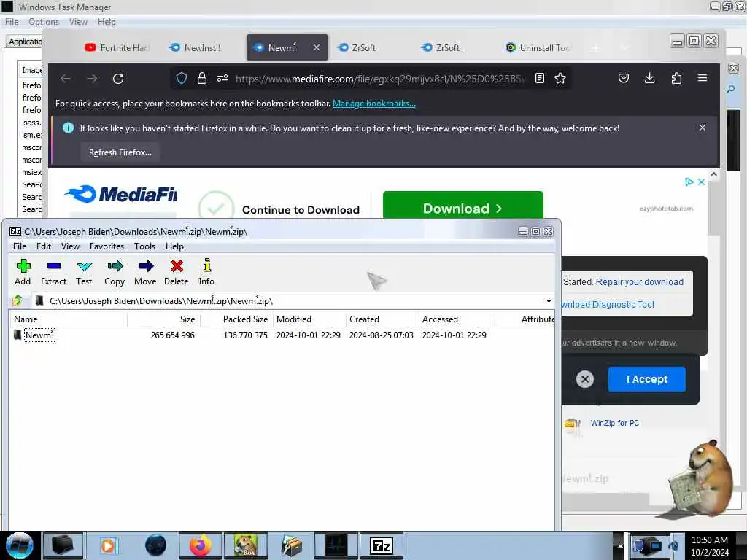The height and width of the screenshot is (560, 747).
Task: Open Firefox from the taskbar
Action: point(201,545)
